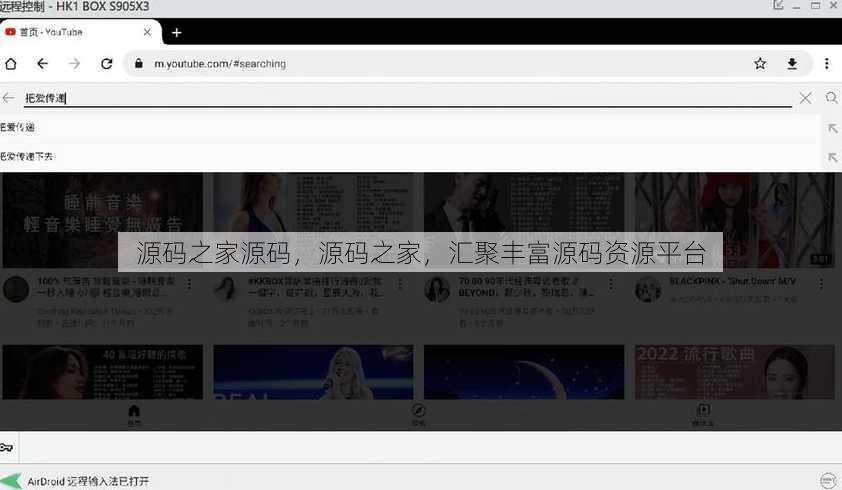
Task: Select the suggestion ending in 下去
Action: click(411, 156)
